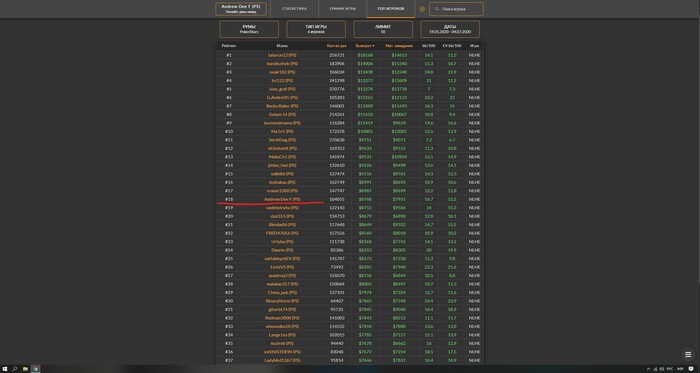Open taskbar search magnifier
700x373 pixels.
coord(15,369)
